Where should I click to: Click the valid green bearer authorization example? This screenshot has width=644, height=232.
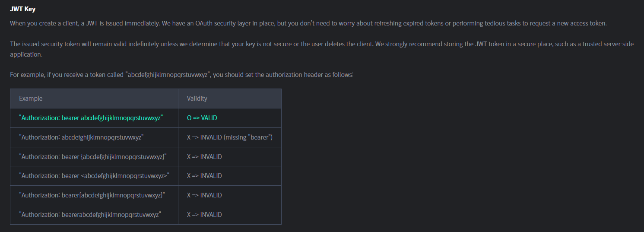[91, 118]
